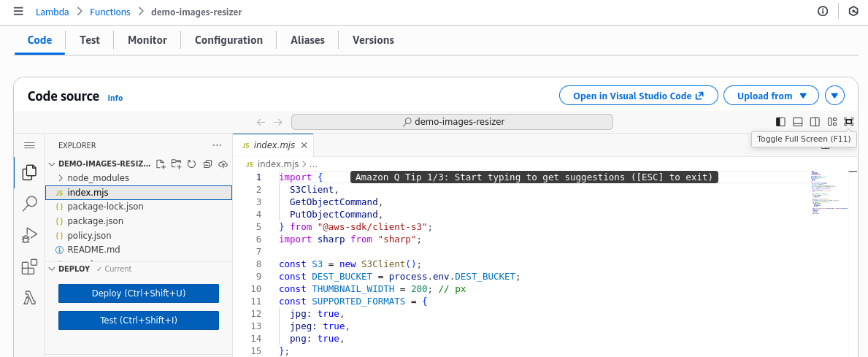Switch to the Configuration tab
This screenshot has width=868, height=357.
(228, 40)
